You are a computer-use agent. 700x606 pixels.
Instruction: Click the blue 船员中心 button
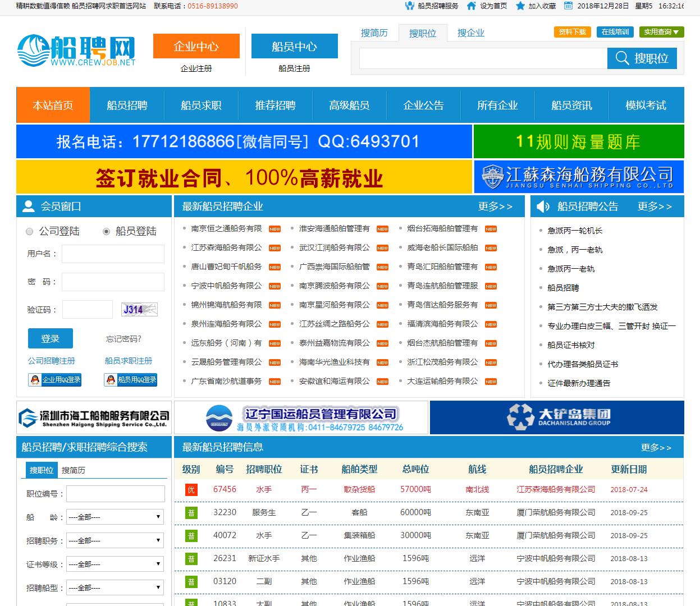[x=294, y=46]
